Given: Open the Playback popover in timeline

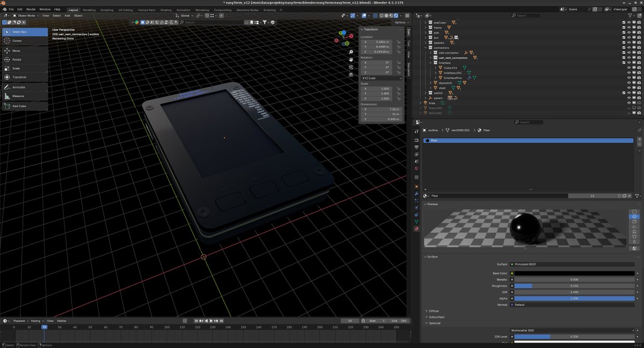Looking at the screenshot, I should [x=20, y=321].
